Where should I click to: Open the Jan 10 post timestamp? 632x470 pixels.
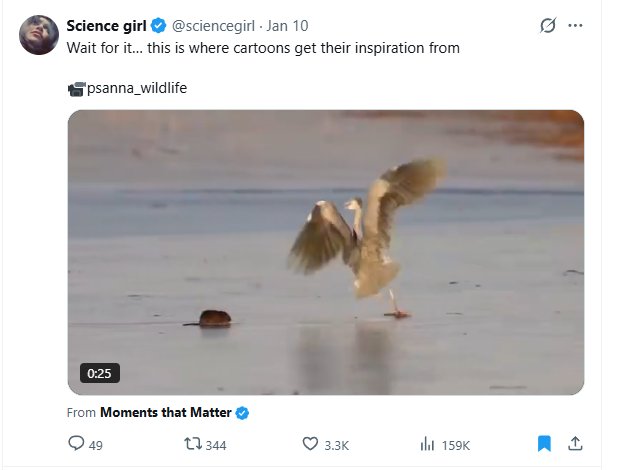pos(288,26)
